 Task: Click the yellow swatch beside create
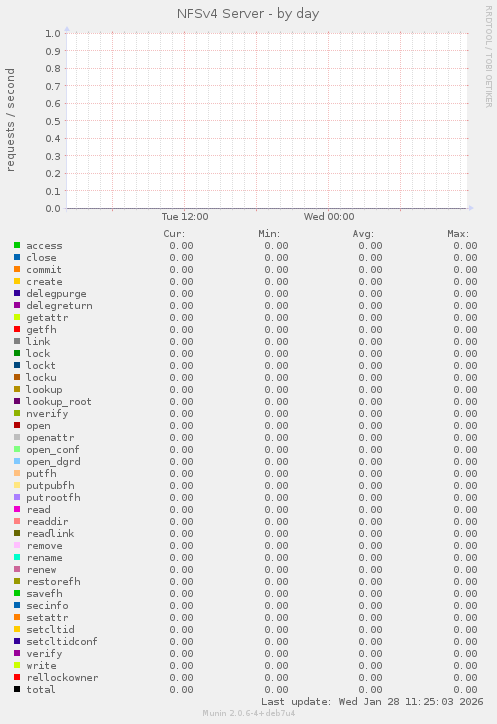pyautogui.click(x=17, y=281)
